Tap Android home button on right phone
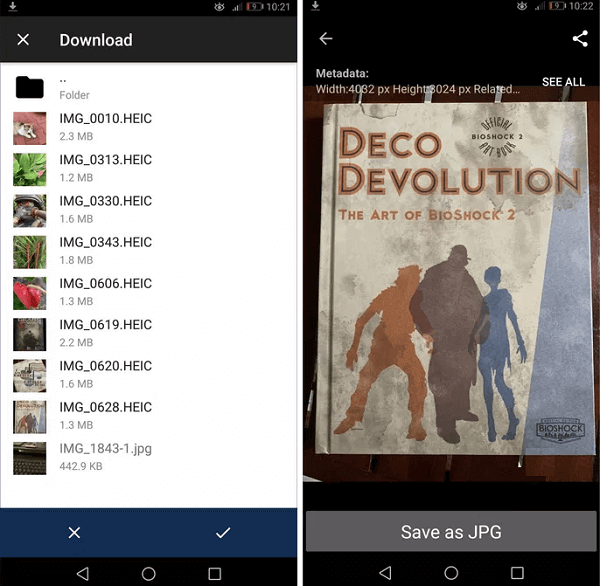The height and width of the screenshot is (586, 600). tap(451, 573)
